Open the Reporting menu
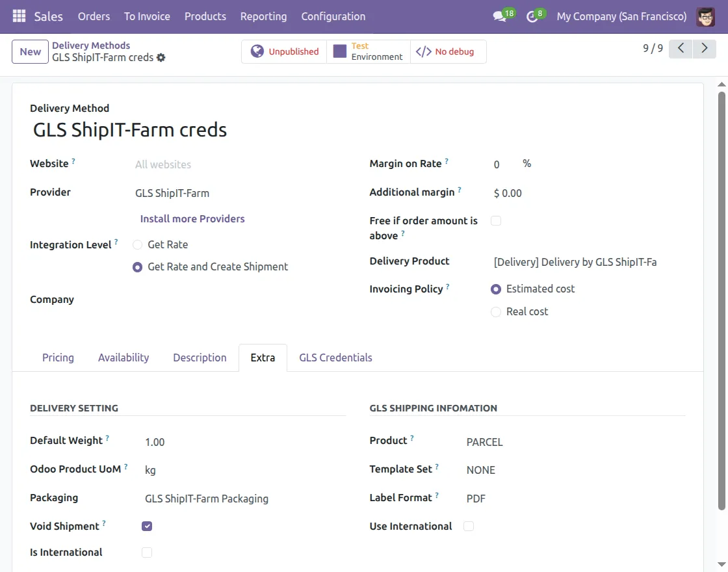The width and height of the screenshot is (728, 572). (x=263, y=16)
